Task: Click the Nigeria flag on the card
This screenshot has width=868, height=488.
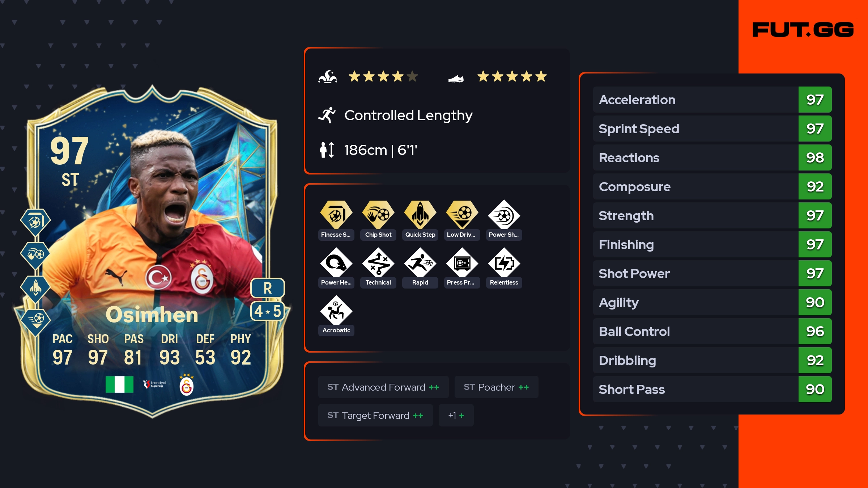Action: pyautogui.click(x=119, y=384)
